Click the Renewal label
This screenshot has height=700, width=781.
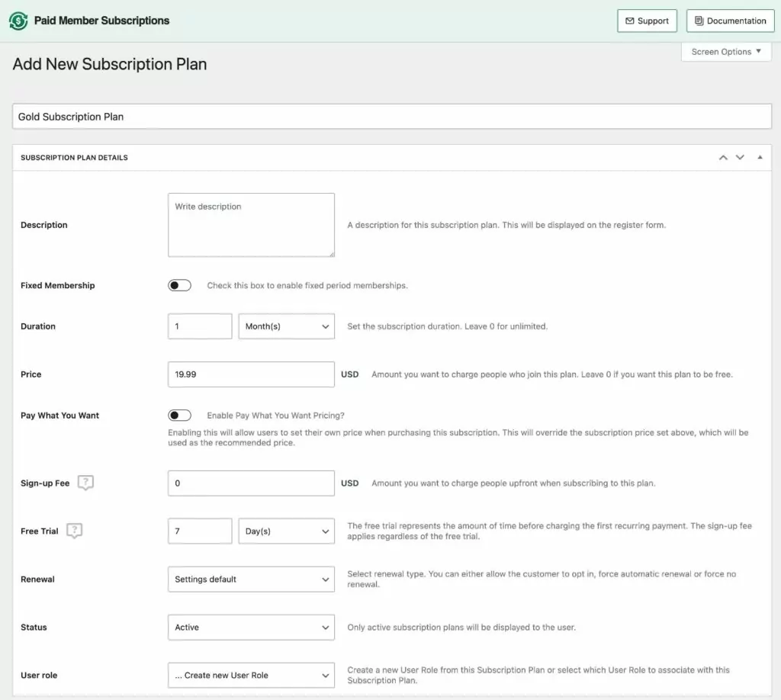click(38, 579)
